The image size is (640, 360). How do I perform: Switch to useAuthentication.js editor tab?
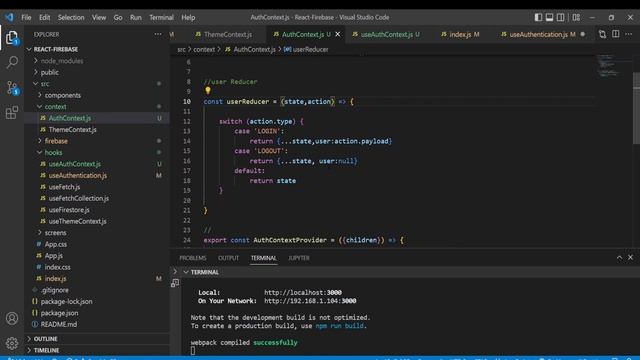click(543, 34)
